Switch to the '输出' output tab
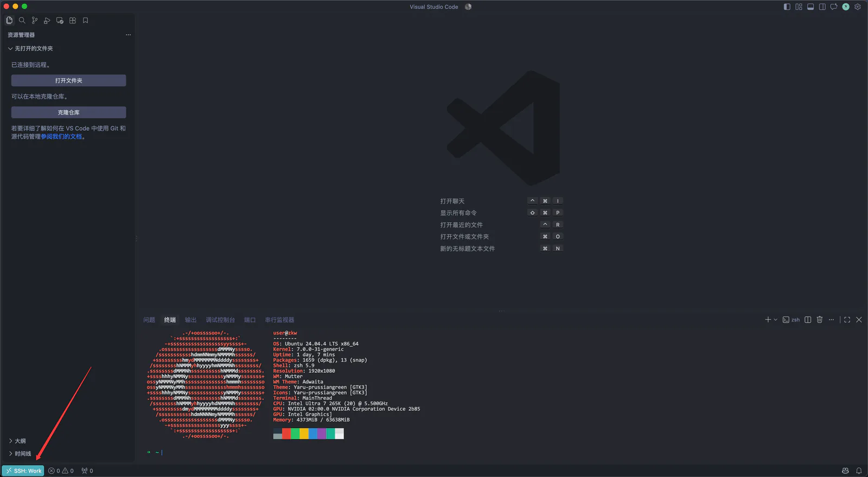 click(191, 320)
